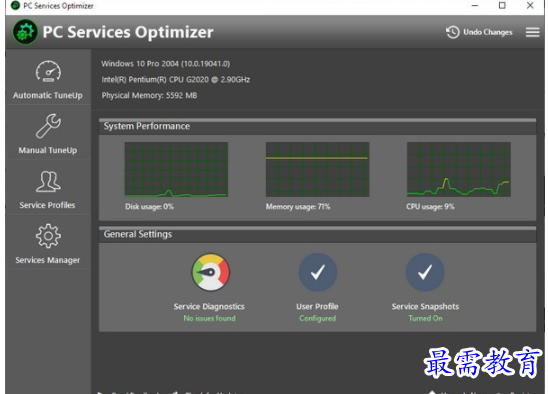Click the 'Turned On' status text

coord(425,318)
